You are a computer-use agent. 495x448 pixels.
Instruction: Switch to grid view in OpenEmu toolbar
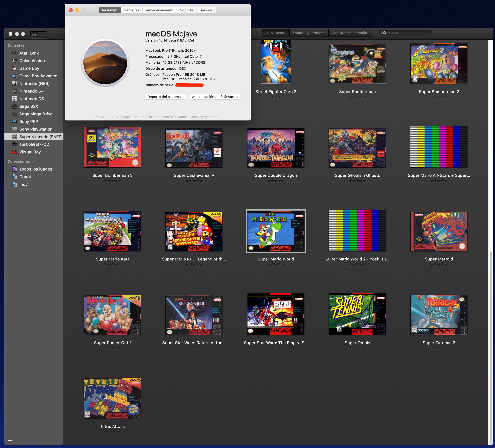34,35
